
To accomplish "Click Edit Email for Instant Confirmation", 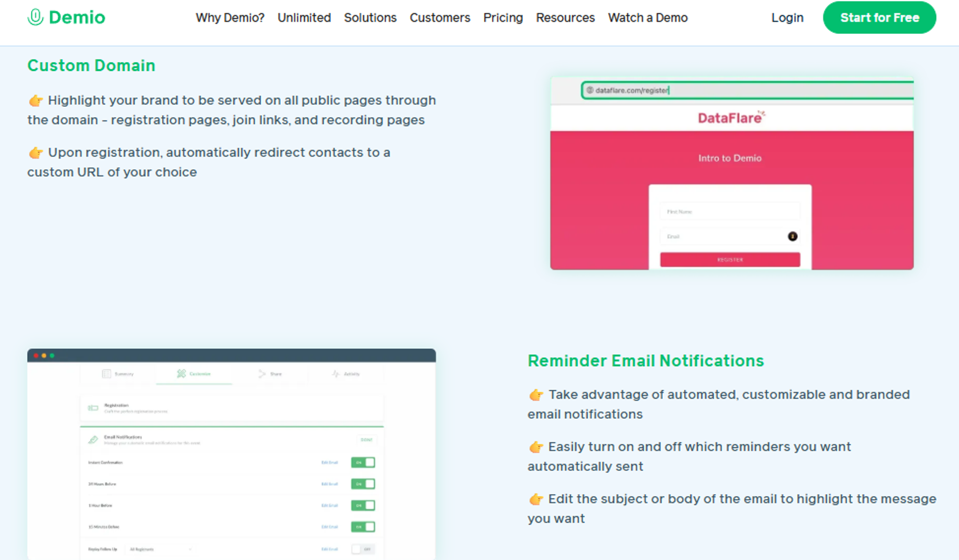I will coord(330,463).
